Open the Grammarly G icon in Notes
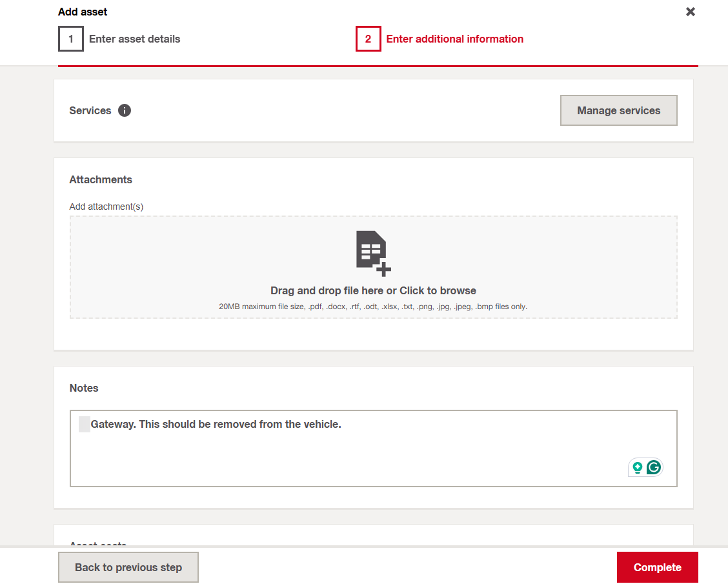Image resolution: width=728 pixels, height=584 pixels. click(x=654, y=468)
